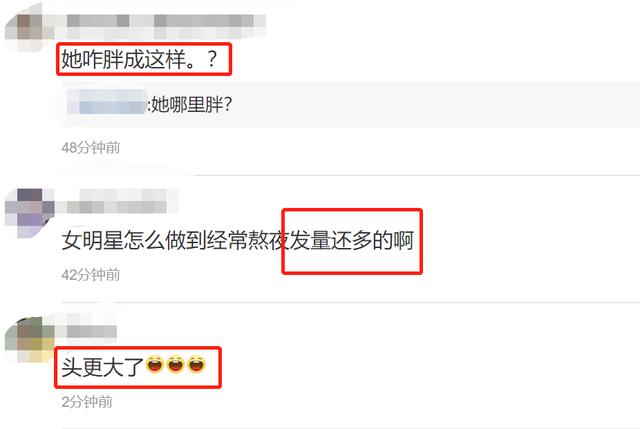This screenshot has width=640, height=429.
Task: Select the comment starting with 女明星怎么做到
Action: click(238, 240)
